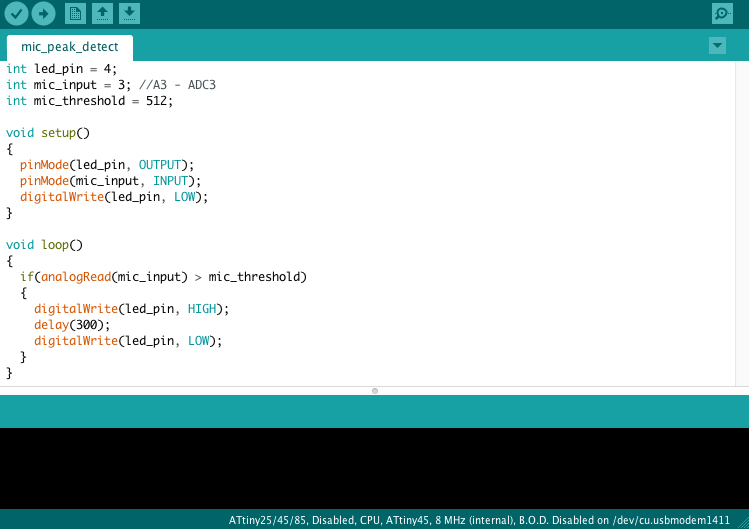Click the 'analogRead' if-statement line
749x529 pixels.
(163, 277)
